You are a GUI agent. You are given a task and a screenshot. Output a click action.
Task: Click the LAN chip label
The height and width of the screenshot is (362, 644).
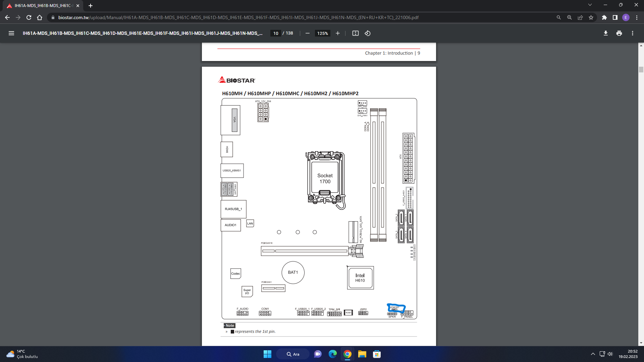tap(250, 224)
